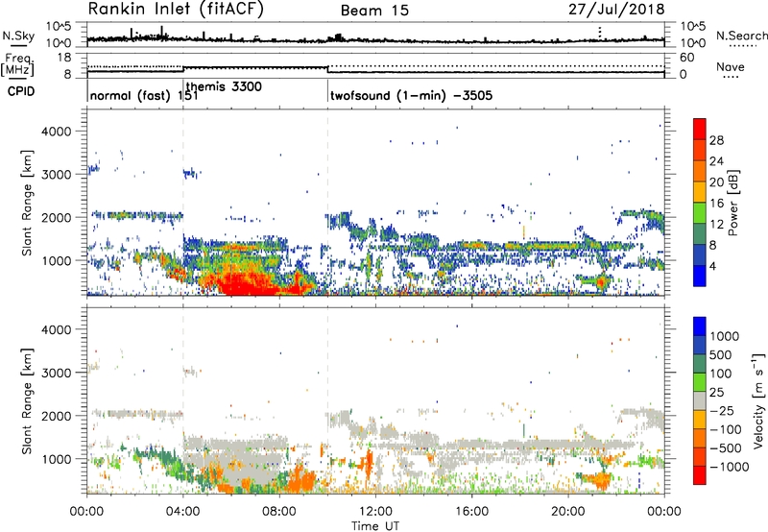Click the '500' tick on Velocity color bar
768x532 pixels.
(723, 354)
